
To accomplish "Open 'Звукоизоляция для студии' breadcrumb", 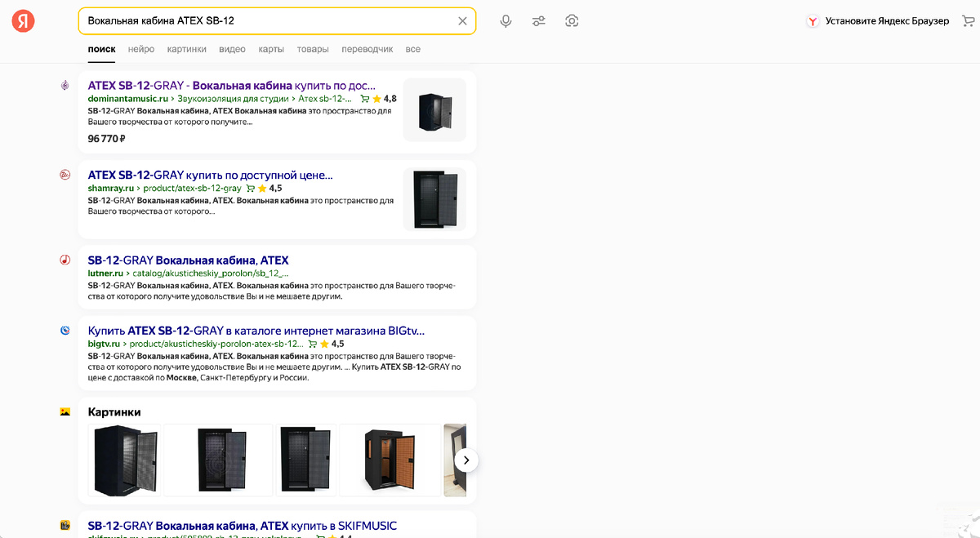I will tap(233, 99).
